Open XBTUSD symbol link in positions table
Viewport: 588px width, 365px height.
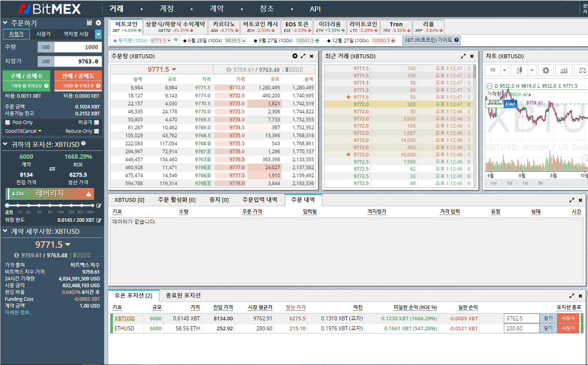tap(124, 318)
